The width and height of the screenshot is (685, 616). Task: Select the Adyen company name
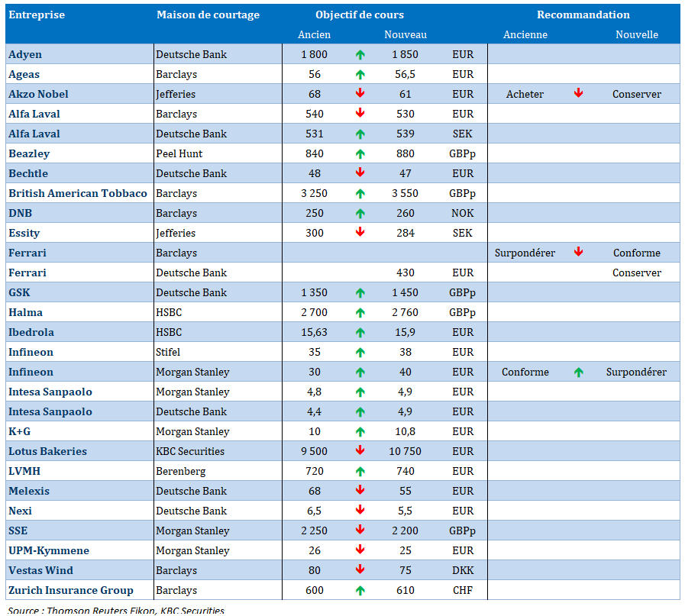[25, 54]
